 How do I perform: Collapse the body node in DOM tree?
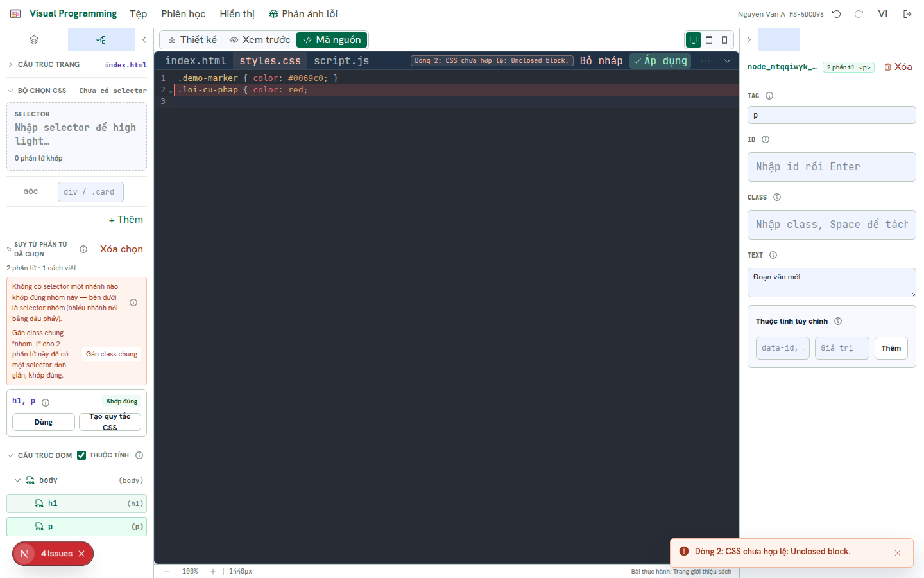17,480
